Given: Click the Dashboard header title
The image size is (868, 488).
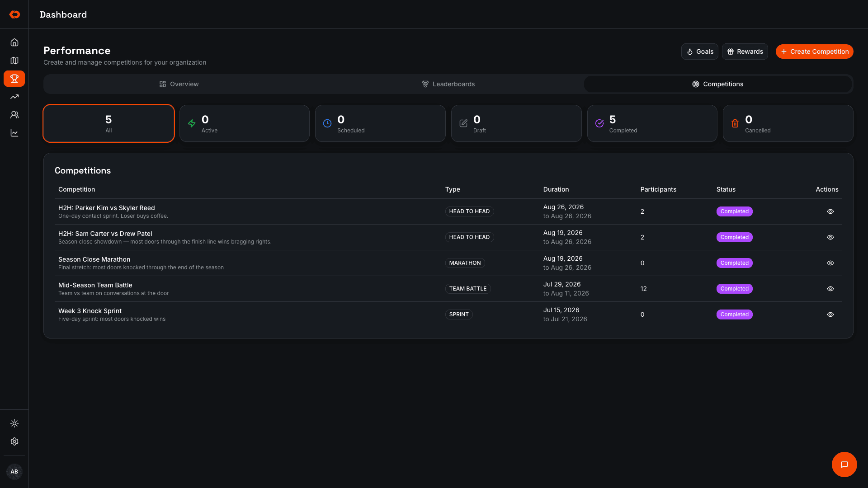Looking at the screenshot, I should [x=63, y=14].
